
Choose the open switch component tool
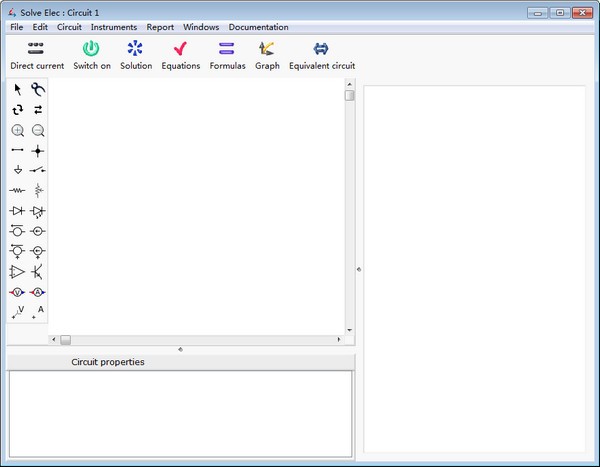(x=37, y=170)
